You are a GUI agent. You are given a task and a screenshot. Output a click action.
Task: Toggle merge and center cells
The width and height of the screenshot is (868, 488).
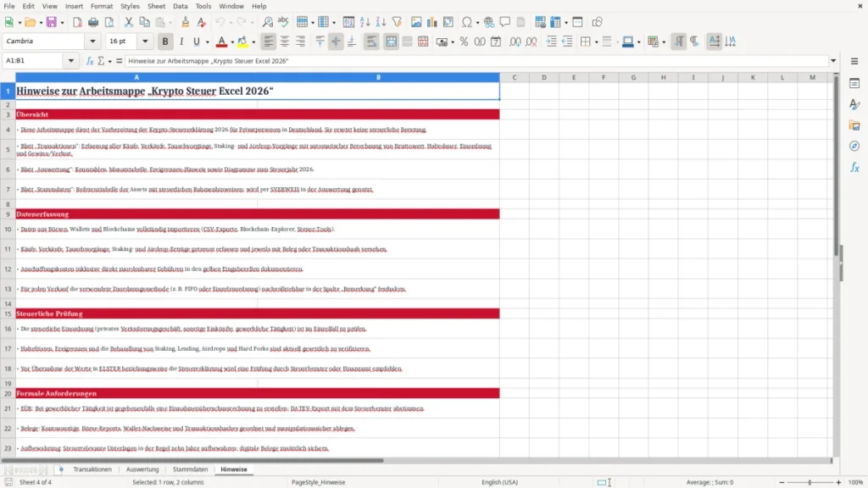tap(391, 42)
